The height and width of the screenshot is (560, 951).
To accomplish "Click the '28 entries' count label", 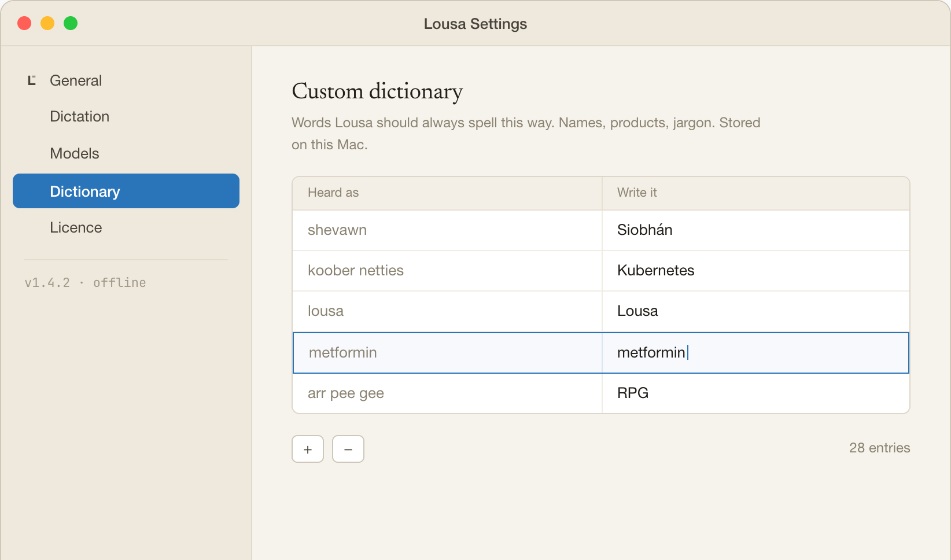I will pyautogui.click(x=879, y=448).
